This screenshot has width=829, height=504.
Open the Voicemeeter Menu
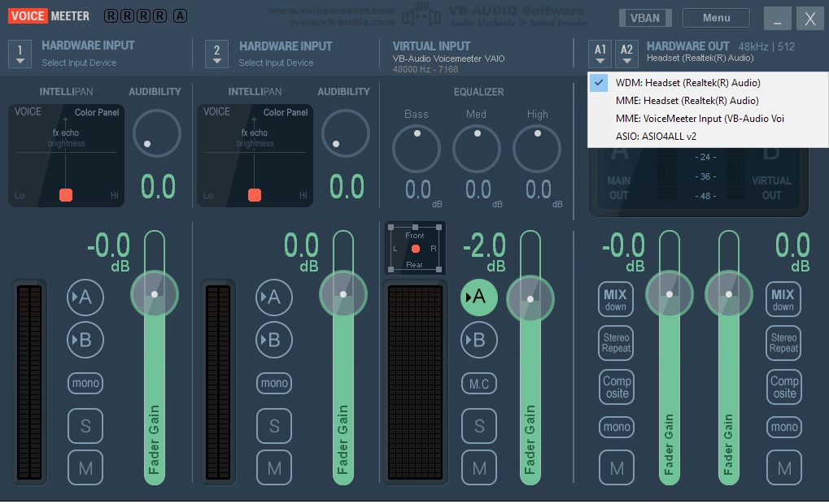pos(716,18)
